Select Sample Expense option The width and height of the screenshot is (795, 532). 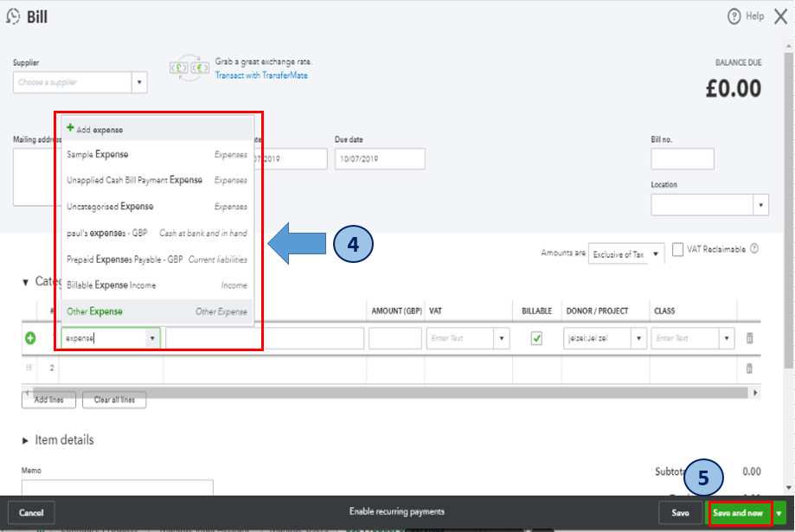pyautogui.click(x=157, y=154)
